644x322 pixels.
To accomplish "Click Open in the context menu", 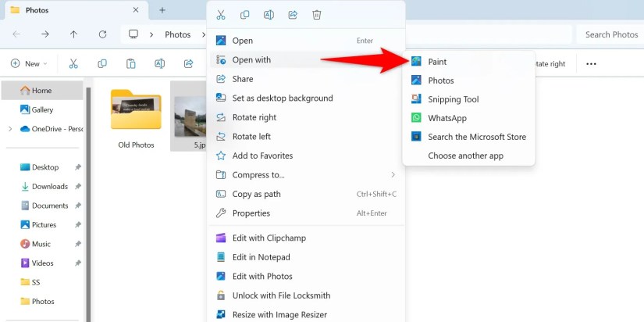I will (306, 41).
